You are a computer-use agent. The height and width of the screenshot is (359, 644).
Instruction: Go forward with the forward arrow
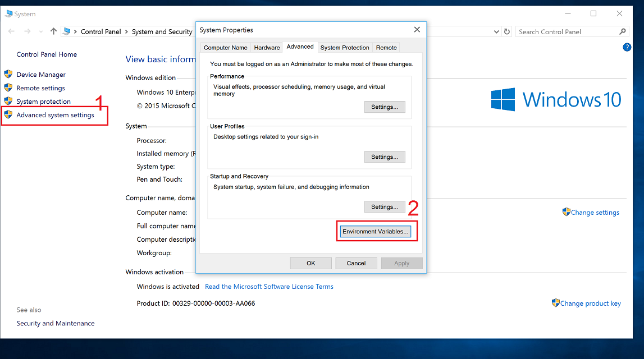pyautogui.click(x=27, y=31)
